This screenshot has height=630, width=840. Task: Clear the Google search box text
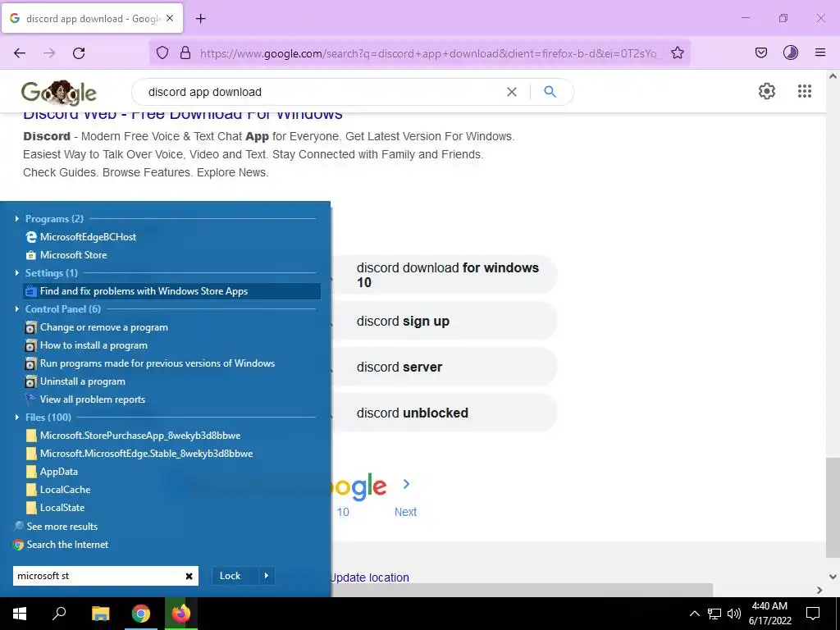point(512,92)
